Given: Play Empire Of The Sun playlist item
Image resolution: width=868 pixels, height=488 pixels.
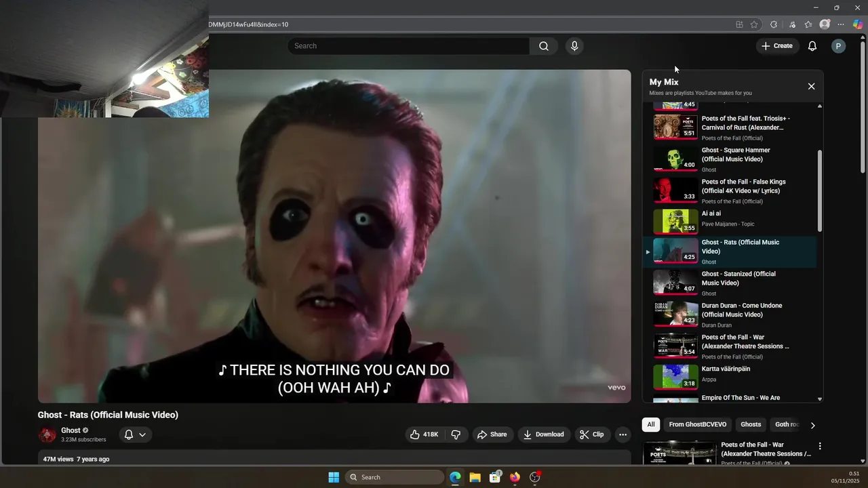Looking at the screenshot, I should pyautogui.click(x=730, y=399).
